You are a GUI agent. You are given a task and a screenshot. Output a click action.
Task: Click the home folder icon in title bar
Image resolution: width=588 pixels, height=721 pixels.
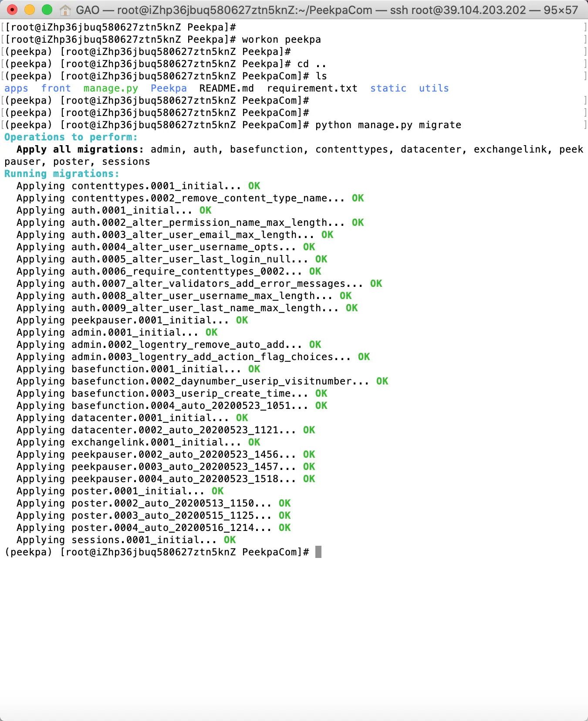pyautogui.click(x=65, y=10)
